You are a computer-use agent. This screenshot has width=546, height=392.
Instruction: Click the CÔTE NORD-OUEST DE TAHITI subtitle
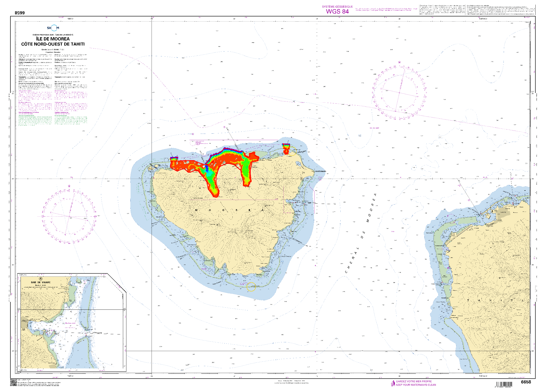[x=53, y=44]
